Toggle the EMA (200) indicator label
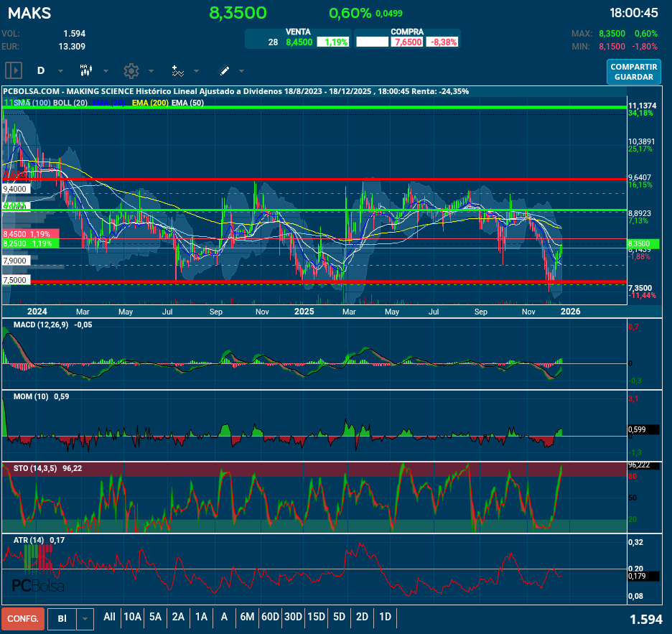The image size is (672, 634). tap(149, 103)
